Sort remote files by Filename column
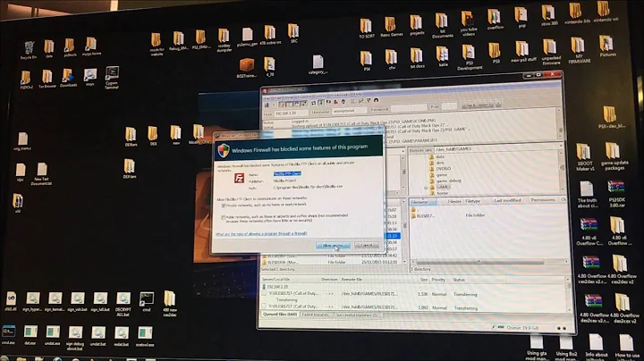 421,201
